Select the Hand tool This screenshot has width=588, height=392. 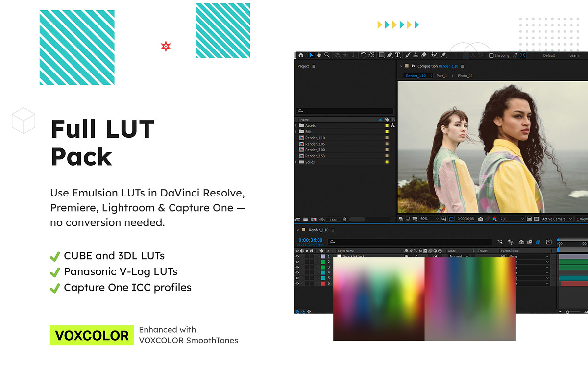[x=318, y=55]
